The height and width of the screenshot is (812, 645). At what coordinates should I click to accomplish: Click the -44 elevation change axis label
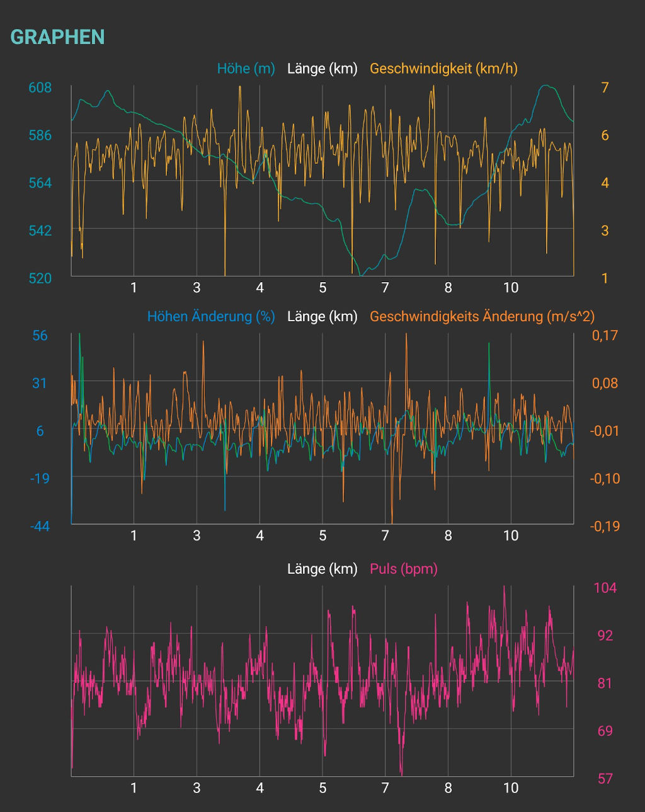click(40, 526)
